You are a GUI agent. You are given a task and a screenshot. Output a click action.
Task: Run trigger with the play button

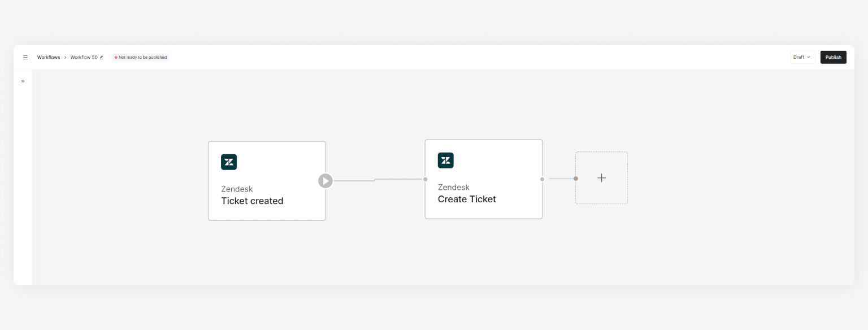tap(325, 181)
